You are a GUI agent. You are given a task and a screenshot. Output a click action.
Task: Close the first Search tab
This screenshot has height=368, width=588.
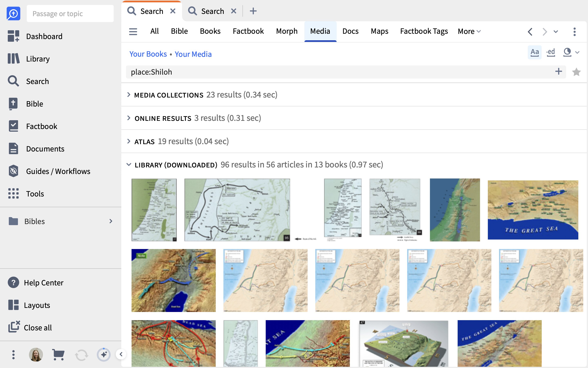173,11
